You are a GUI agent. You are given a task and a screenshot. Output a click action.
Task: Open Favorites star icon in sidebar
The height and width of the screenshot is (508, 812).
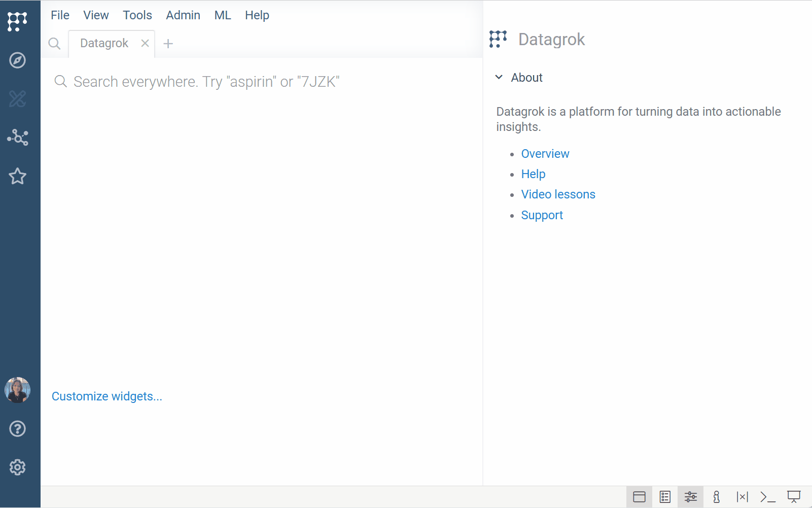tap(18, 176)
